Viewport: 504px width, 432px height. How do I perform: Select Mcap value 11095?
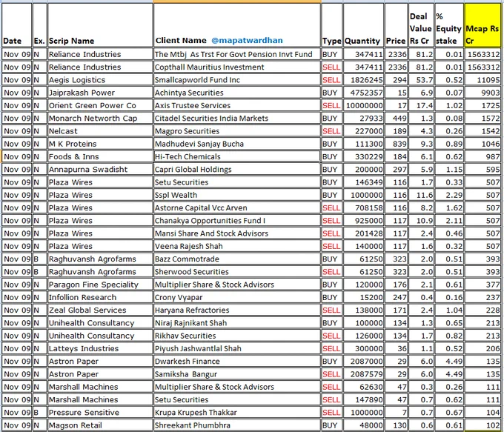coord(483,80)
